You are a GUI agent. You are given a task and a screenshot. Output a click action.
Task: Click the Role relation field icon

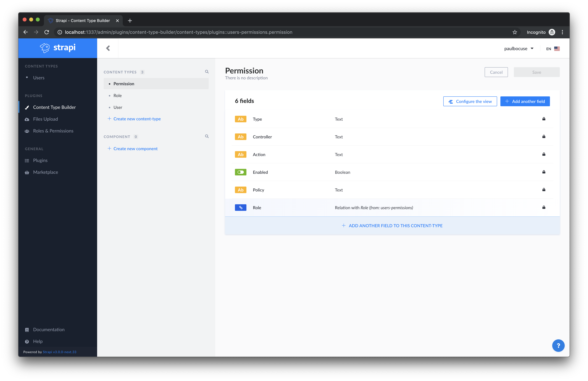240,207
